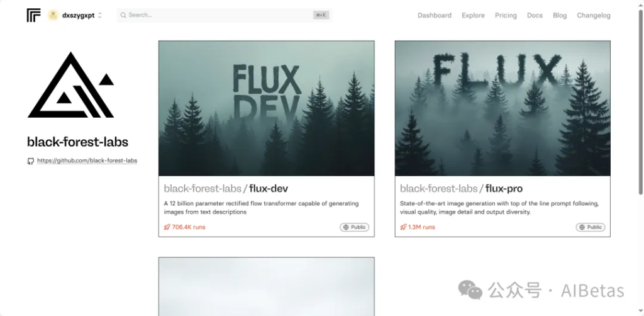The height and width of the screenshot is (316, 644).
Task: Open the Dashboard page
Action: click(434, 15)
